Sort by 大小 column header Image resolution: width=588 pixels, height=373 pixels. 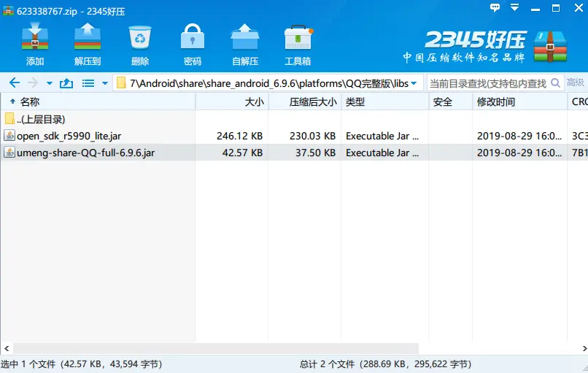pos(232,101)
